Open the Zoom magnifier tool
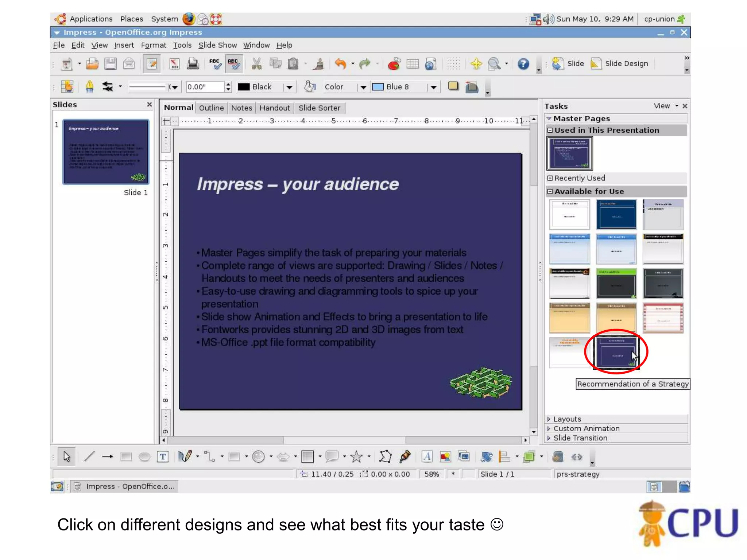Screen dimensions: 747x560 tap(494, 64)
